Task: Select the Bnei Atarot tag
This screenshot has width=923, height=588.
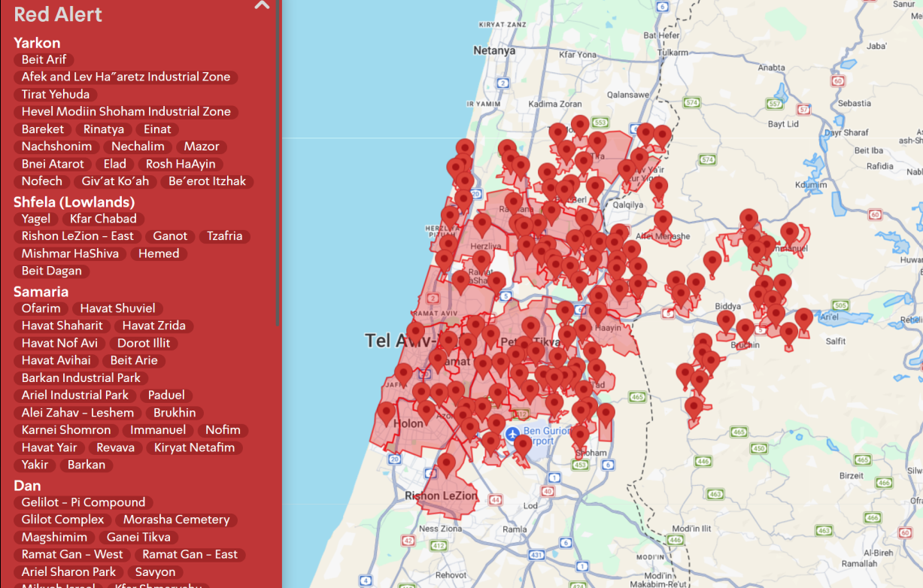Action: tap(53, 164)
